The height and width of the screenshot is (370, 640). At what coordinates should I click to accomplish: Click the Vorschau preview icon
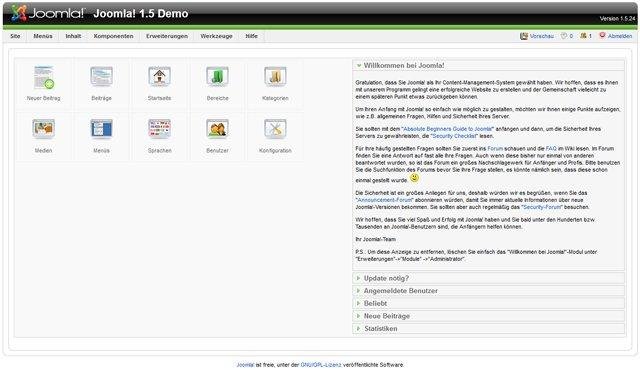coord(524,36)
